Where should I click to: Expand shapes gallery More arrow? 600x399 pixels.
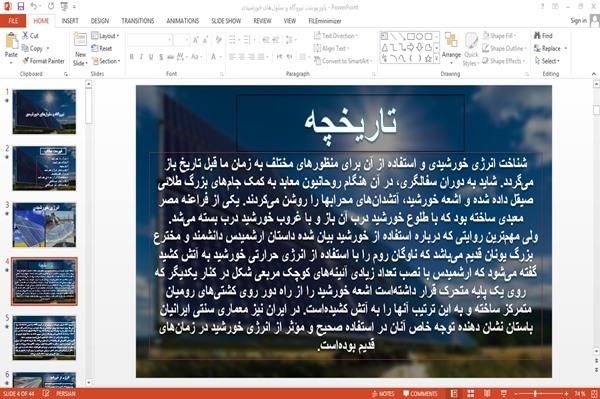(436, 58)
